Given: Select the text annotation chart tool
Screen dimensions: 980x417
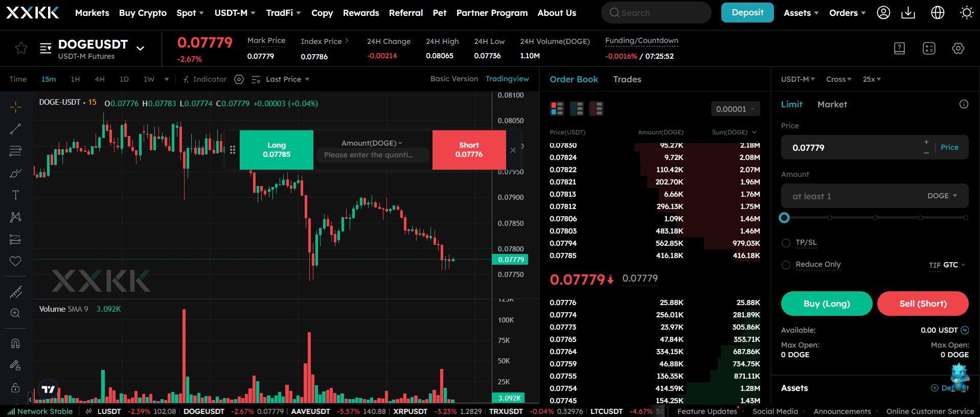Looking at the screenshot, I should (x=15, y=195).
